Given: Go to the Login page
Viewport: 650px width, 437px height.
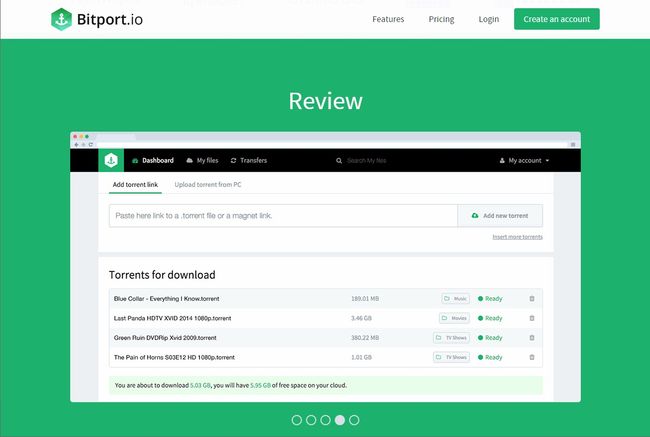Looking at the screenshot, I should coord(489,19).
